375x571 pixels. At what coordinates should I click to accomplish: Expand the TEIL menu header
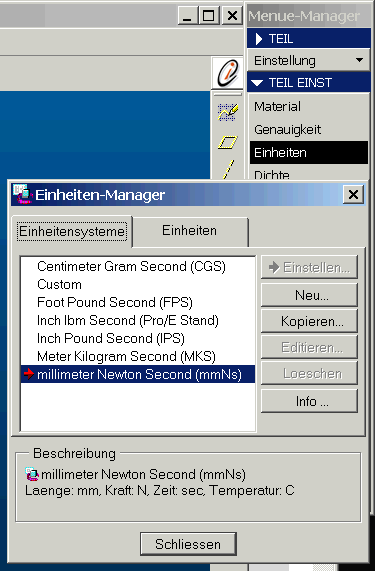(309, 39)
